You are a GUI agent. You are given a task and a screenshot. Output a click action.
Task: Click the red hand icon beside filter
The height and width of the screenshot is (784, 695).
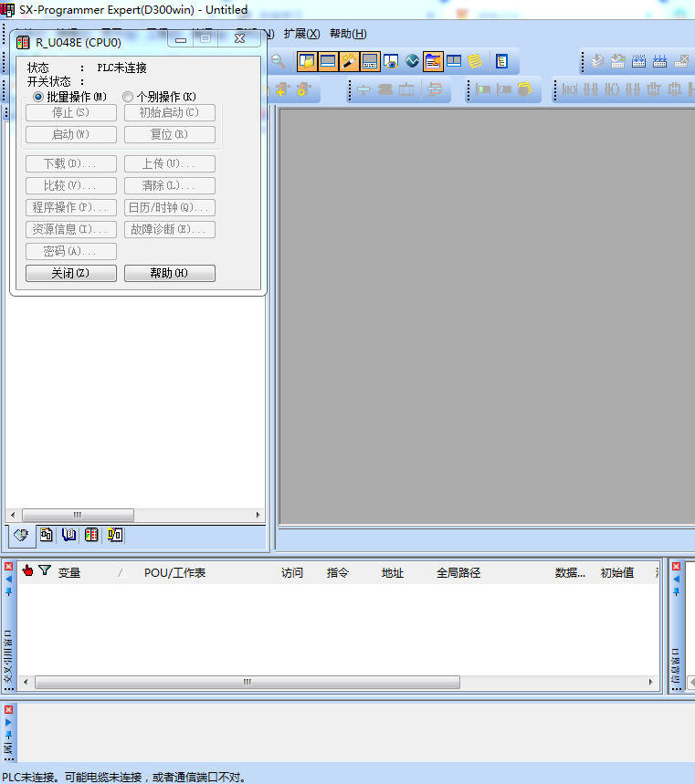tap(27, 570)
